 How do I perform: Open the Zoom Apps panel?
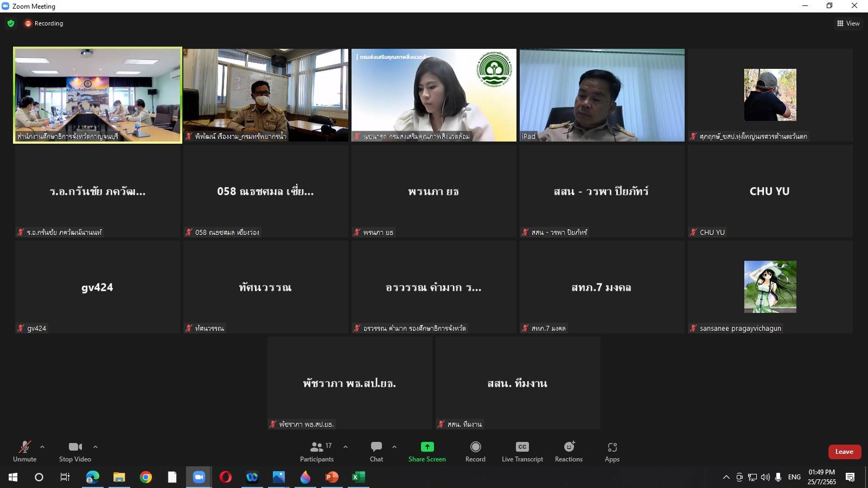pyautogui.click(x=612, y=451)
